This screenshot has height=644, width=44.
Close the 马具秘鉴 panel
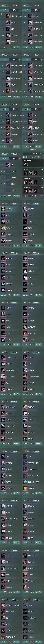(x=42, y=149)
